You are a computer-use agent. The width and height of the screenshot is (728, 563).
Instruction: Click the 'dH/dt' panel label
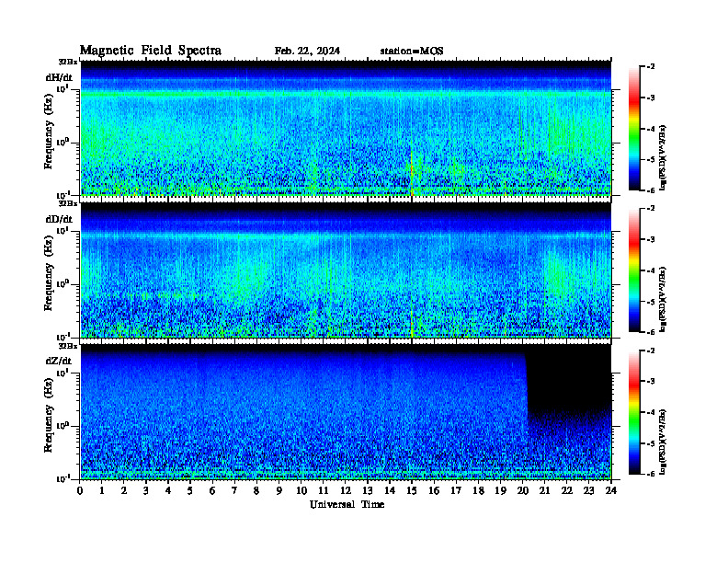(59, 77)
